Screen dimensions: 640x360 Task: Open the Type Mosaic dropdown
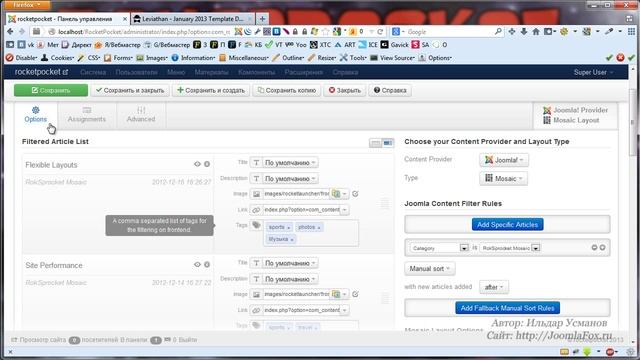504,178
